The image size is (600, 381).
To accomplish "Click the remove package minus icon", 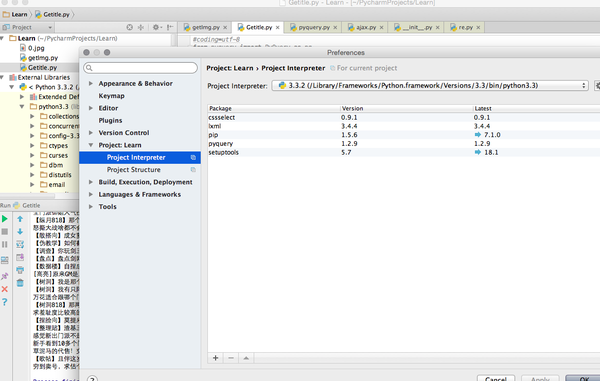I will pos(231,358).
